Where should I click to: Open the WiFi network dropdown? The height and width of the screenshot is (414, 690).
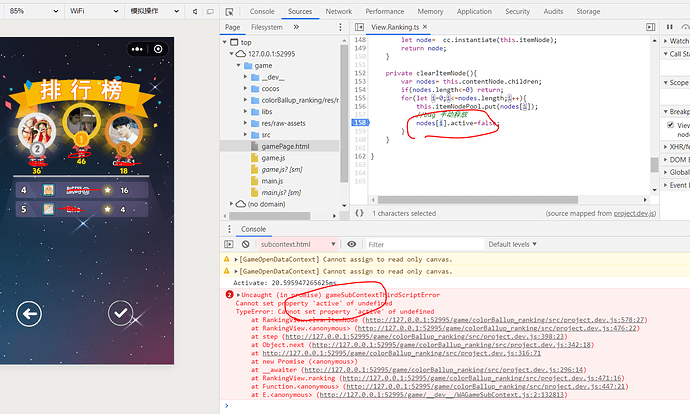(93, 11)
